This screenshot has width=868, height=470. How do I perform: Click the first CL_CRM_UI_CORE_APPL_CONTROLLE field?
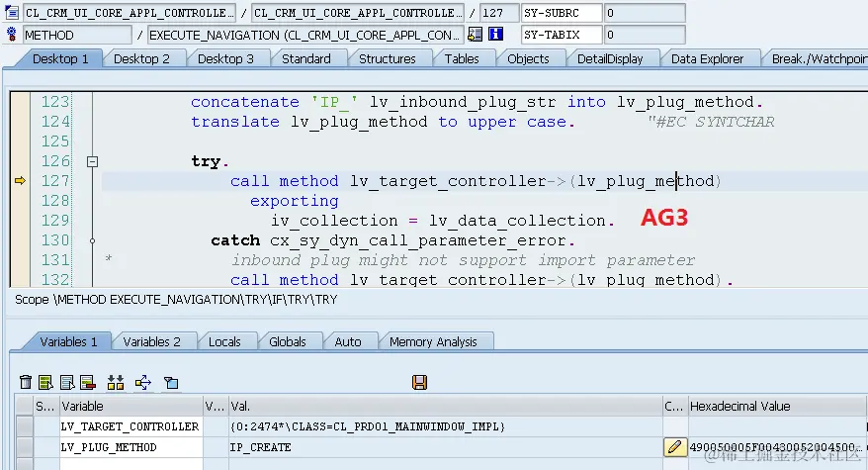click(129, 13)
